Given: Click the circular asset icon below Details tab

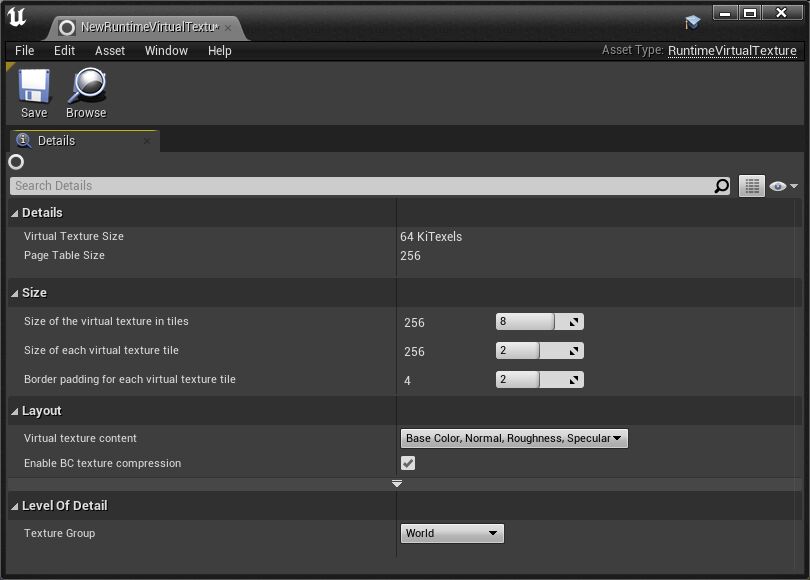Looking at the screenshot, I should coord(16,162).
